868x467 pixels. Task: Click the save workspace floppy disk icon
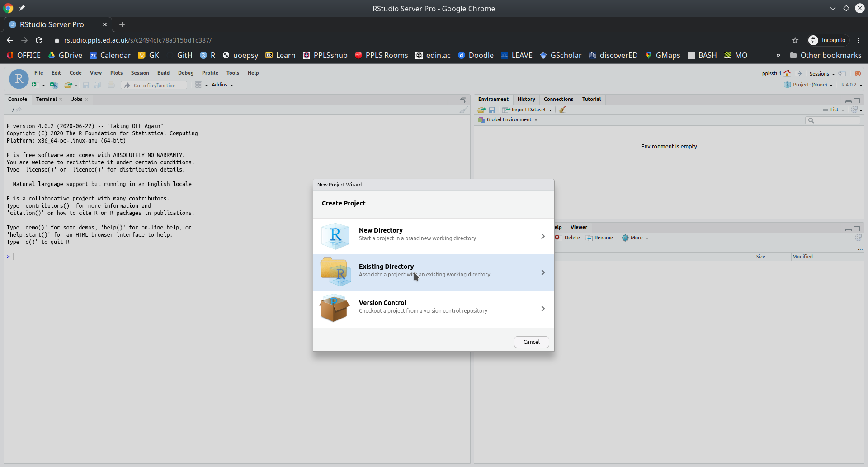click(492, 110)
